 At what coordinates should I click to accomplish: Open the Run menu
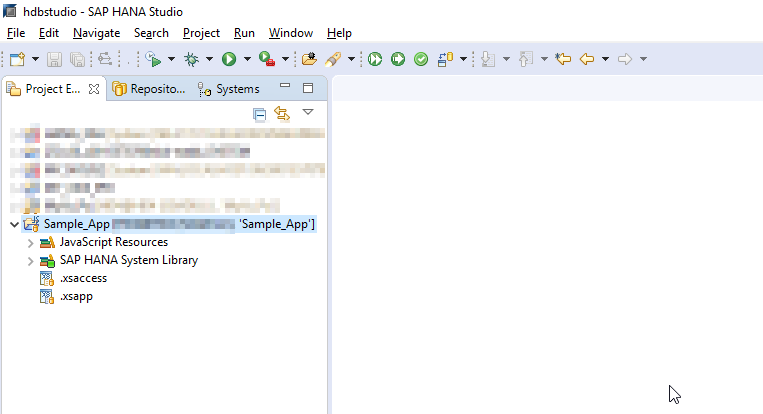pyautogui.click(x=244, y=33)
